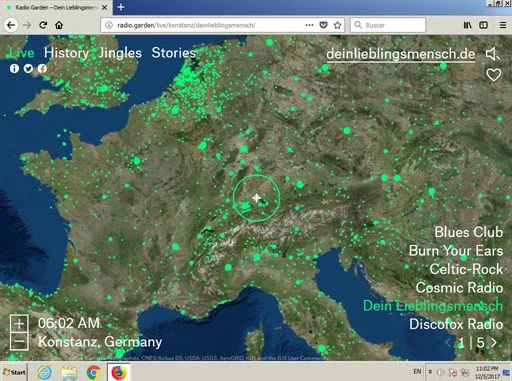Viewport: 512px width, 381px height.
Task: Switch to the Live section
Action: coord(22,53)
